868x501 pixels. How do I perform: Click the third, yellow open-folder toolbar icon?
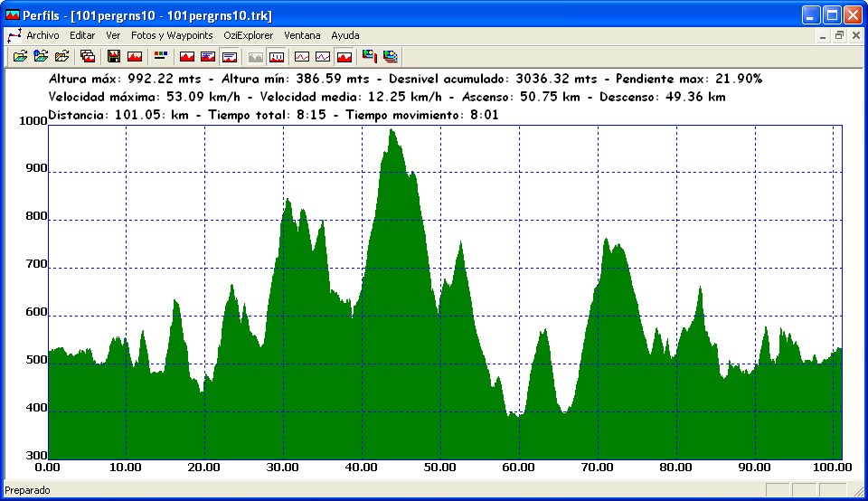point(62,56)
